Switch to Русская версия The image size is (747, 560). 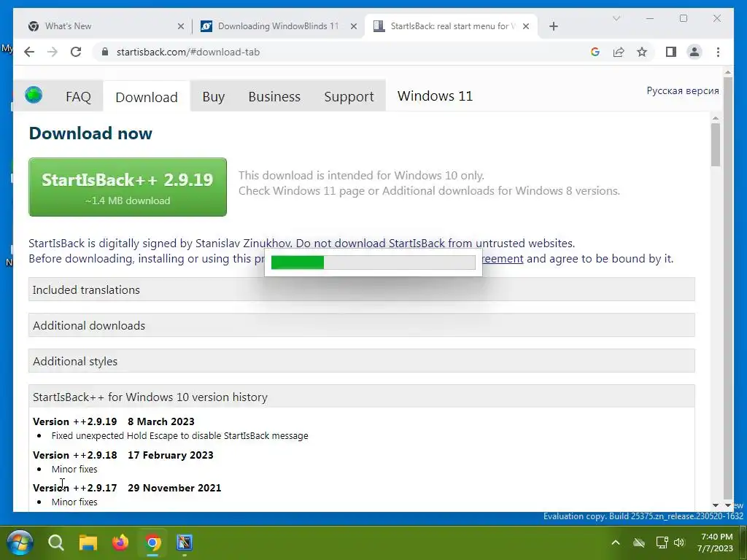tap(682, 90)
